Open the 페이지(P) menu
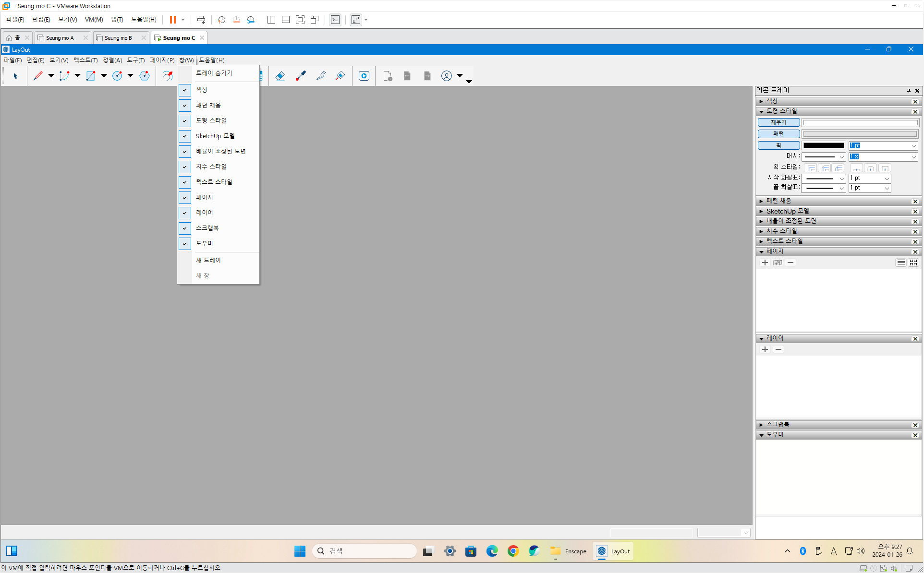This screenshot has height=573, width=924. pyautogui.click(x=162, y=60)
